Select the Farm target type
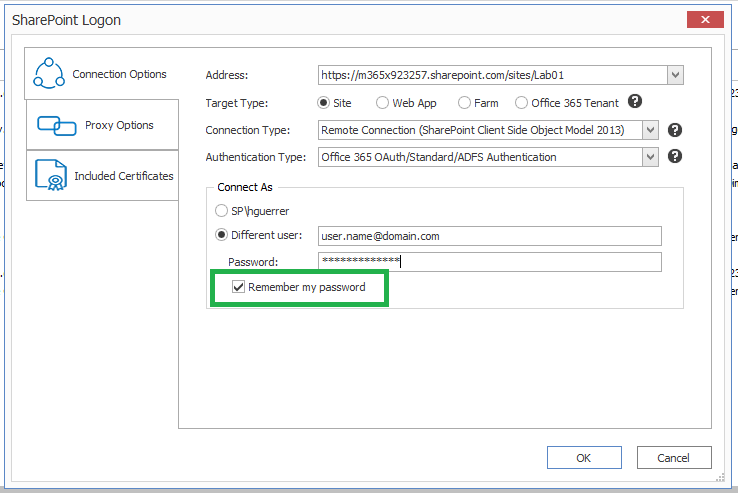Screen dimensions: 738x493 464,103
